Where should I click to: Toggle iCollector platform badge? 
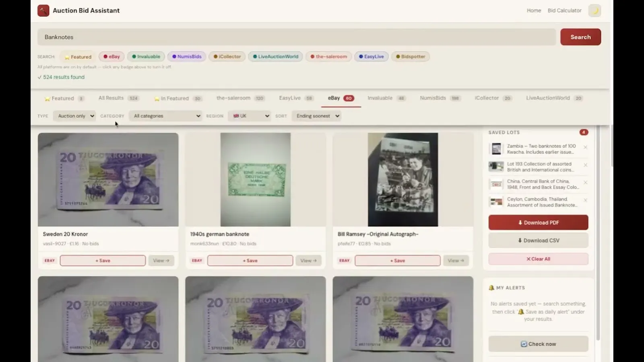click(227, 57)
